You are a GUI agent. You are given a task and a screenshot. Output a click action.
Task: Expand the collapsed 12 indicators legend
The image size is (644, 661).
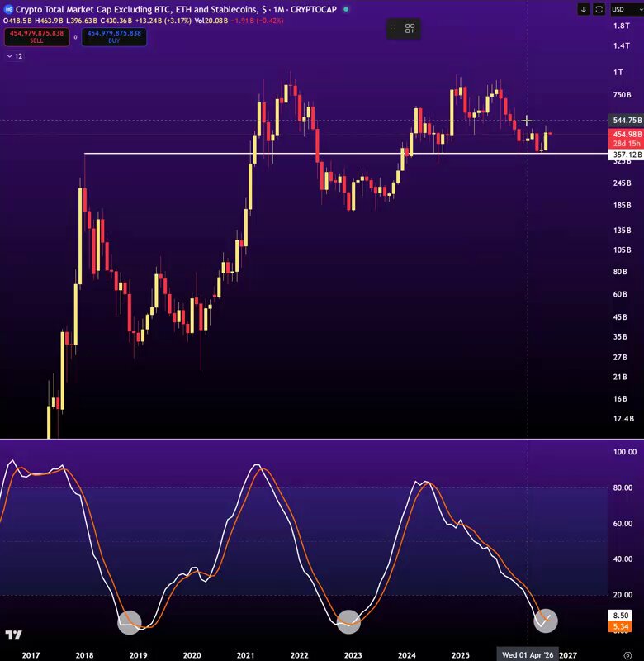(x=15, y=56)
